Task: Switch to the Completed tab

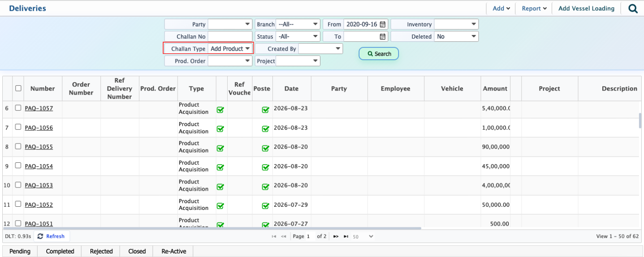Action: pos(60,251)
